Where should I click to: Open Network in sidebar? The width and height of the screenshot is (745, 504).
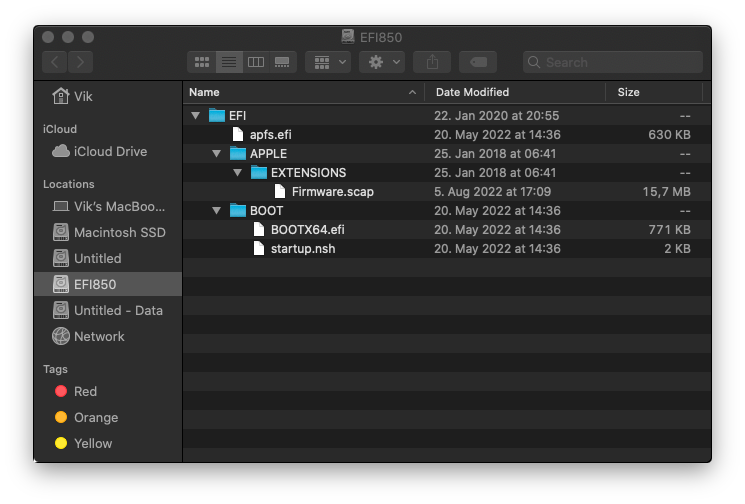(x=108, y=336)
